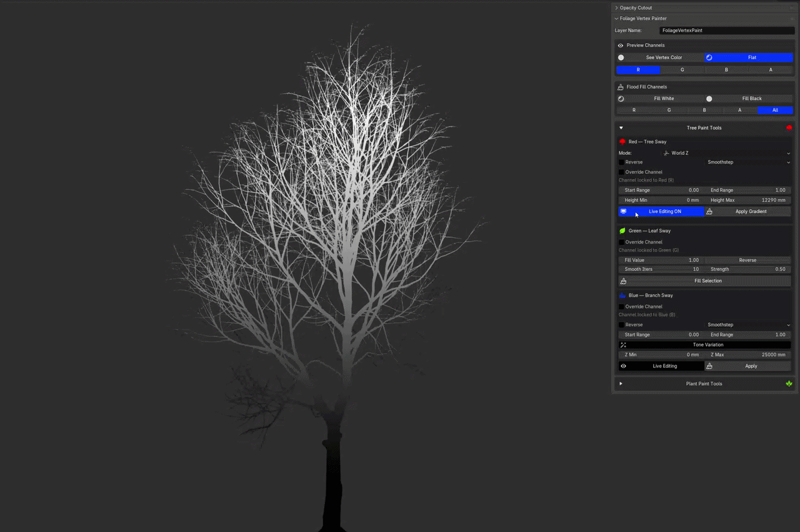
Task: Click the panel drag grip on the Opacity Cutout header
Action: tap(792, 7)
